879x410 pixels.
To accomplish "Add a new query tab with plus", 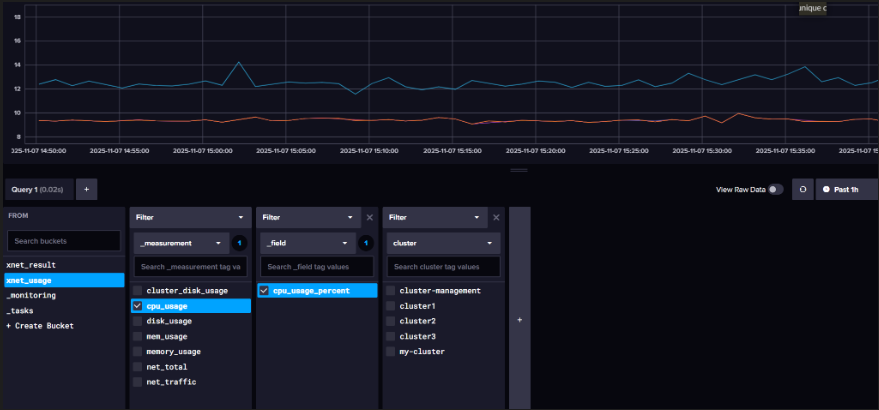I will 86,190.
